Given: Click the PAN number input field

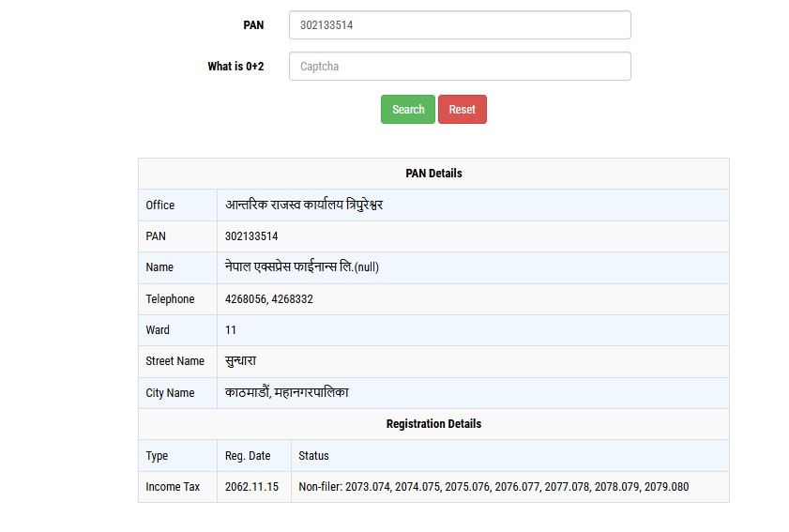Looking at the screenshot, I should click(x=459, y=25).
